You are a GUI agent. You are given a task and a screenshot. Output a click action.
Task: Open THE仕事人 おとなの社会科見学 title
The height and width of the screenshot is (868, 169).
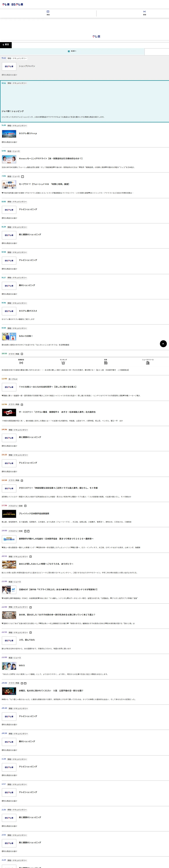tap(48, 387)
